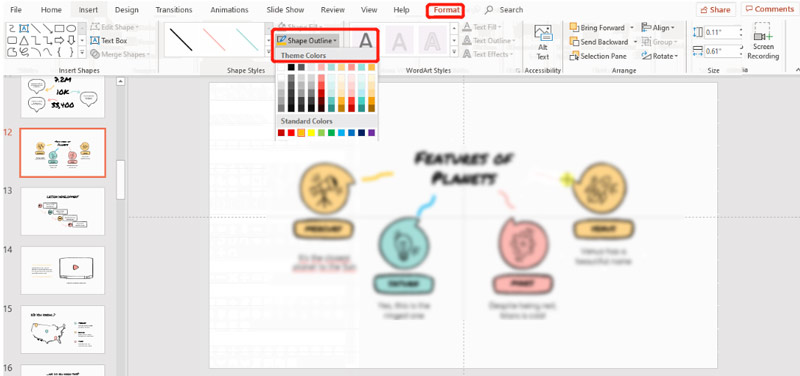
Task: Select the oval shape in the shapes gallery
Action: click(x=71, y=28)
